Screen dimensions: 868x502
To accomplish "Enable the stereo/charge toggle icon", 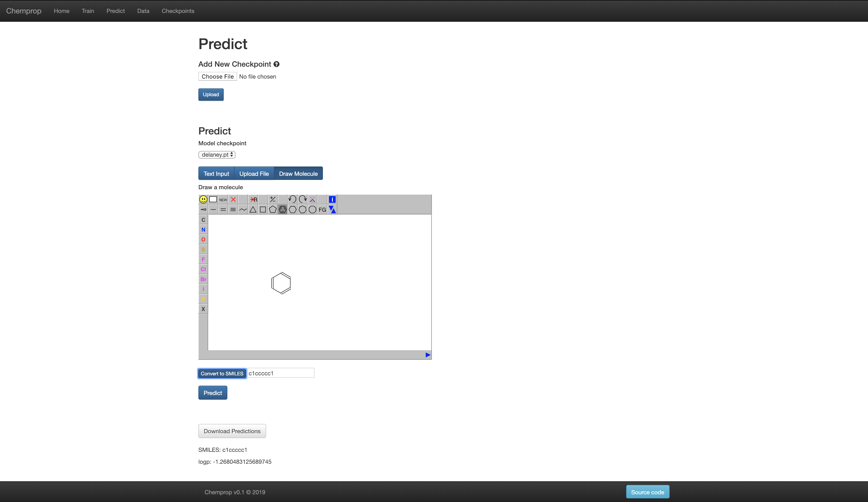I will (x=273, y=199).
